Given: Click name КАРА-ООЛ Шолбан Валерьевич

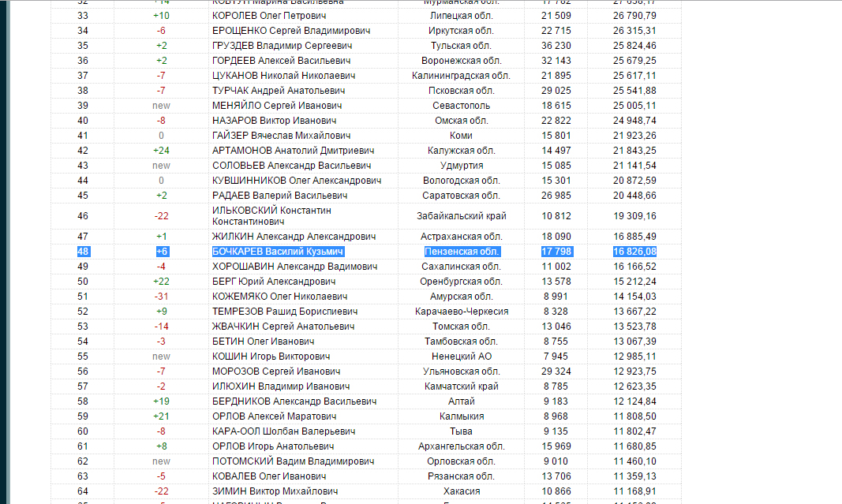Looking at the screenshot, I should click(283, 432).
